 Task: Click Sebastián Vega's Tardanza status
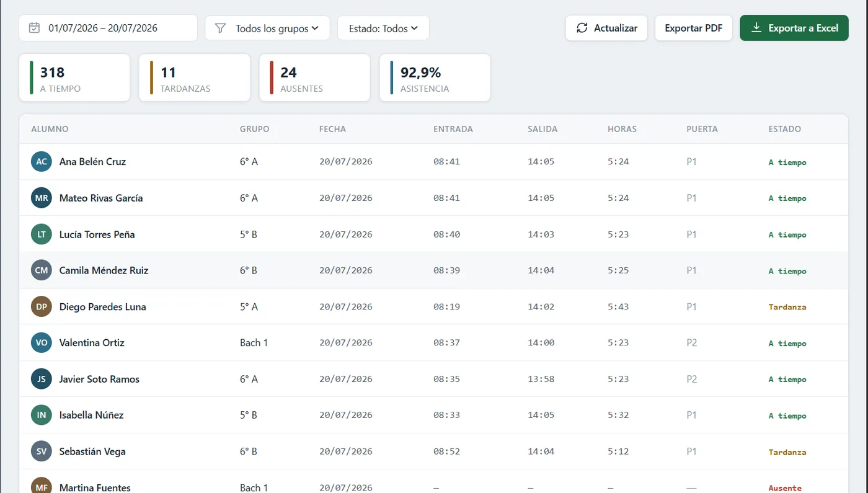click(787, 452)
